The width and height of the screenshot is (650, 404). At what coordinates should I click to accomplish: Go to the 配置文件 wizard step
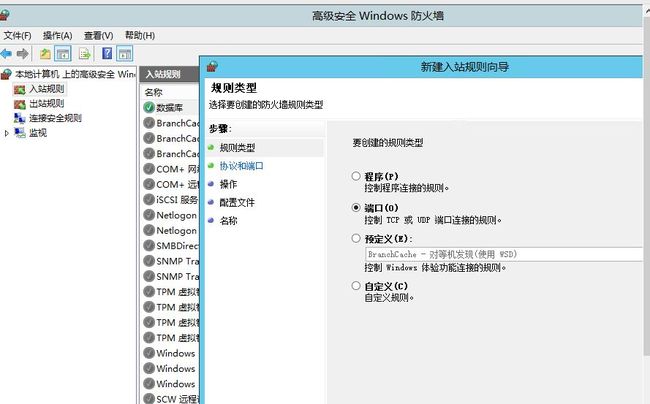pos(237,202)
